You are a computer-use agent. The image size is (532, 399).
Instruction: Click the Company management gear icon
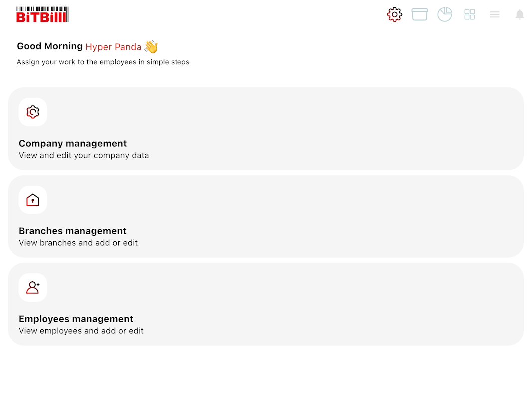pyautogui.click(x=33, y=112)
